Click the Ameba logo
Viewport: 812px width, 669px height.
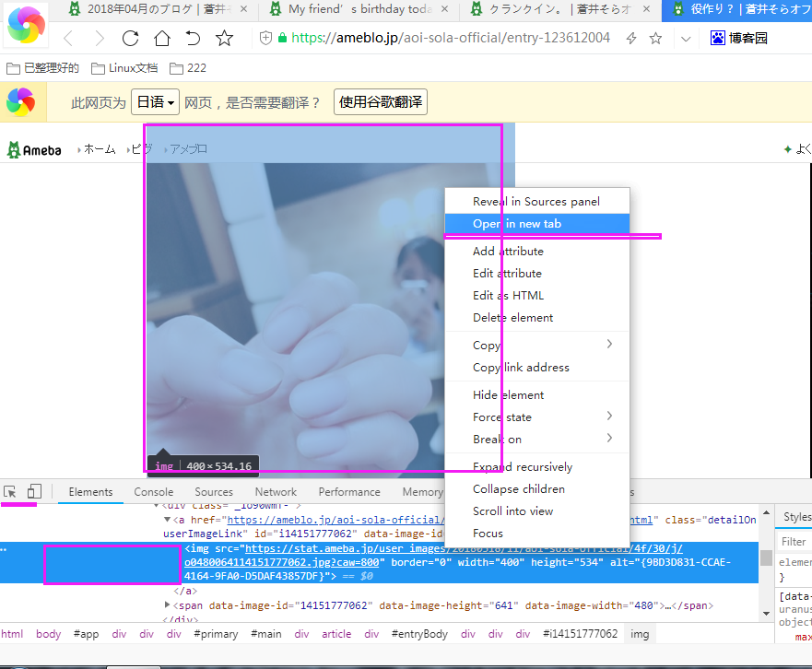click(x=34, y=150)
